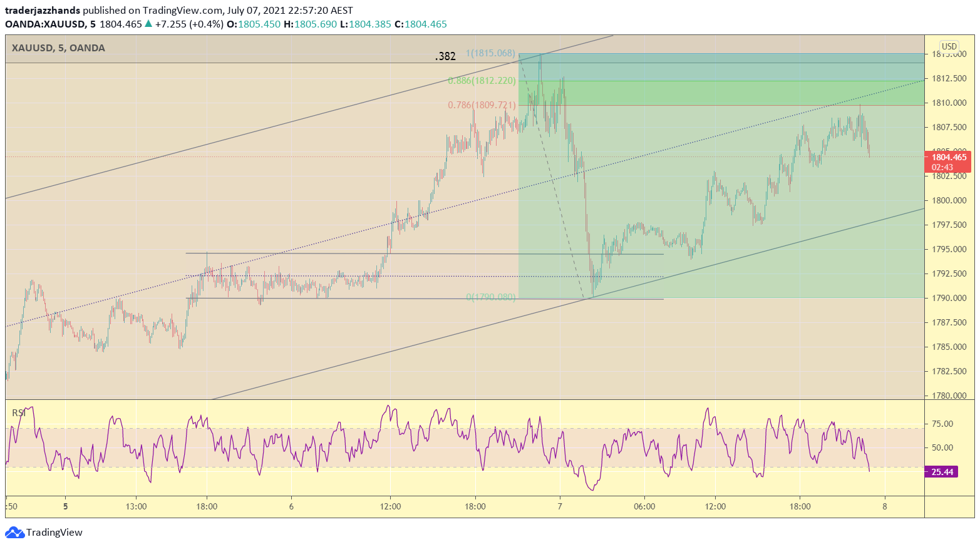Click the 1782.500 price axis label
The width and height of the screenshot is (980, 547).
point(949,371)
